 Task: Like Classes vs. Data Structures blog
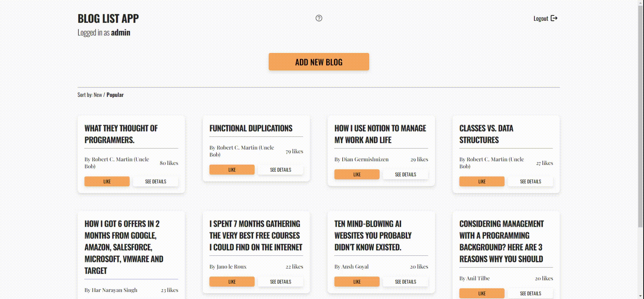coord(482,181)
